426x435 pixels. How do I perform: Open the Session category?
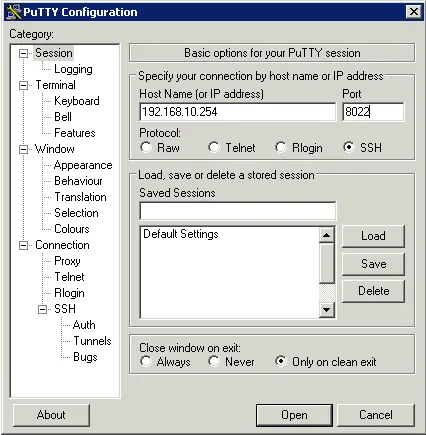point(54,53)
